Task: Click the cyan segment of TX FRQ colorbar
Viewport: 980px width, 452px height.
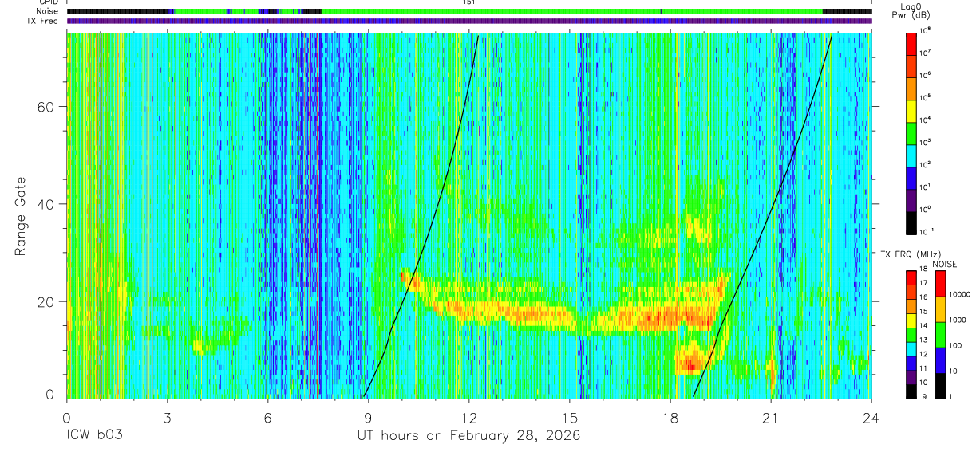Action: pos(911,348)
